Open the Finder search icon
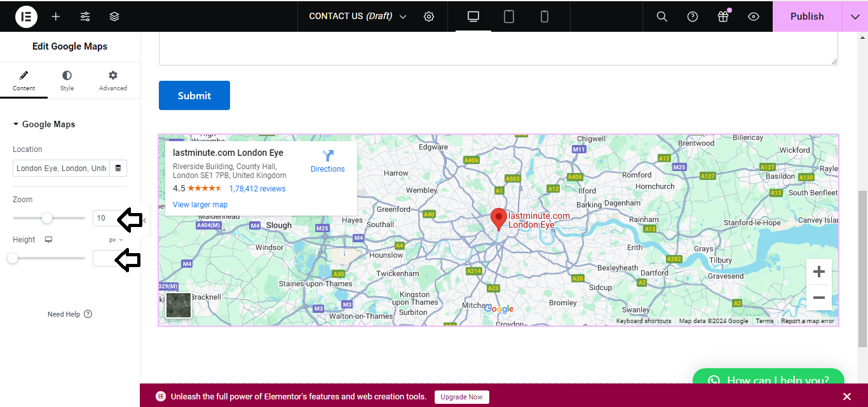This screenshot has height=407, width=868. (x=661, y=17)
